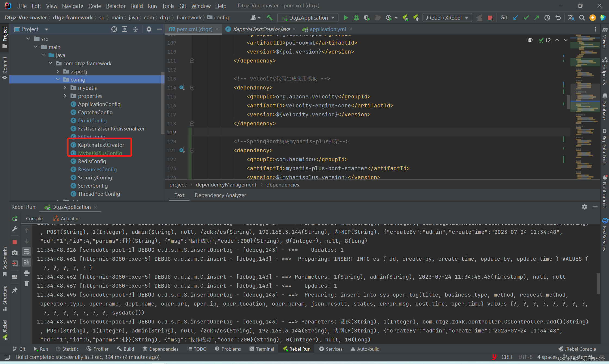609x364 pixels.
Task: Rerun DtgzApplication in Rebel Run panel
Action: point(15,219)
